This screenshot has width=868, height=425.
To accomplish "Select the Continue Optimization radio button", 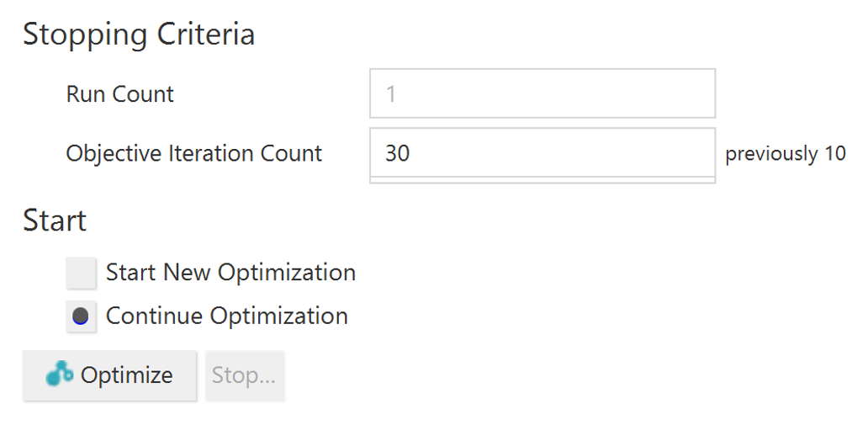I will [82, 317].
